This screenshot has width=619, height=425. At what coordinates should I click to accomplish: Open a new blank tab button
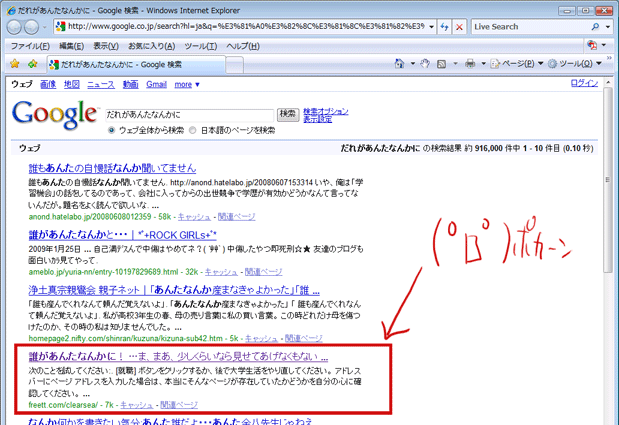(234, 65)
